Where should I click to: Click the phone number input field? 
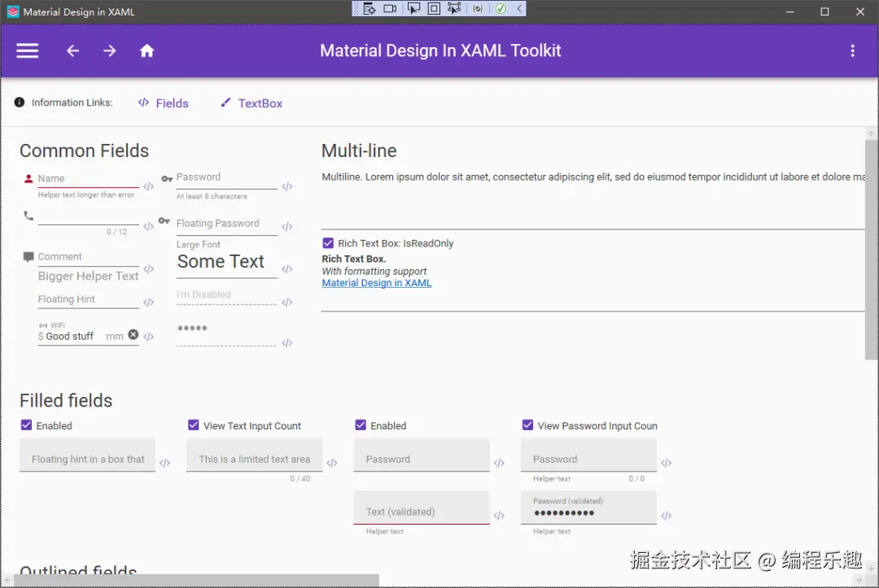pos(88,216)
